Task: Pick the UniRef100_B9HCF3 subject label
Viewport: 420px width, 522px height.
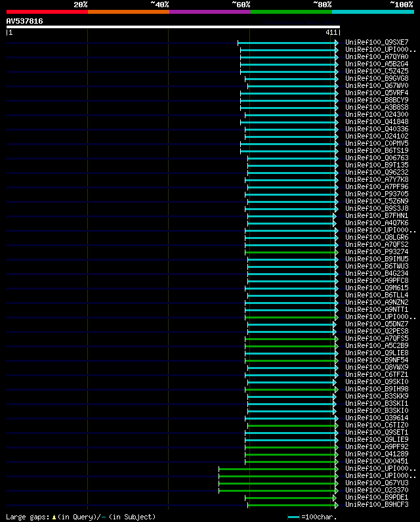Action: coord(377,505)
